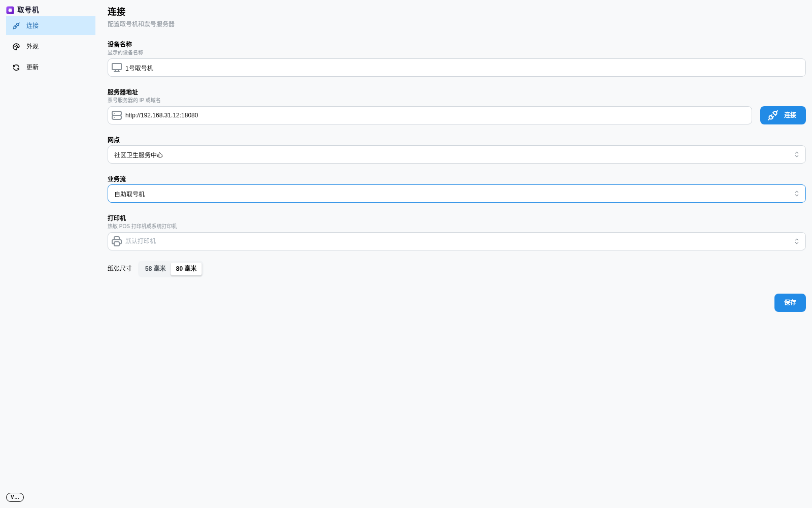Screen dimensions: 812x508
Task: Open the 外观 settings page
Action: pyautogui.click(x=51, y=47)
